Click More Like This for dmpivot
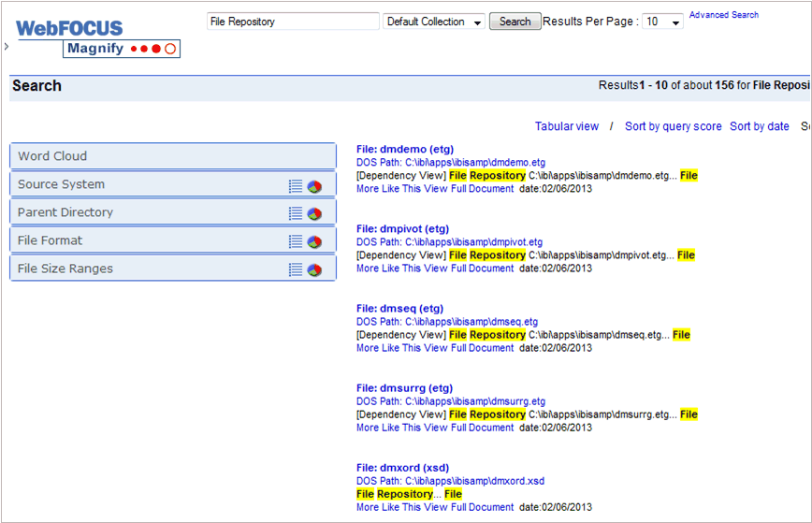 pyautogui.click(x=388, y=269)
